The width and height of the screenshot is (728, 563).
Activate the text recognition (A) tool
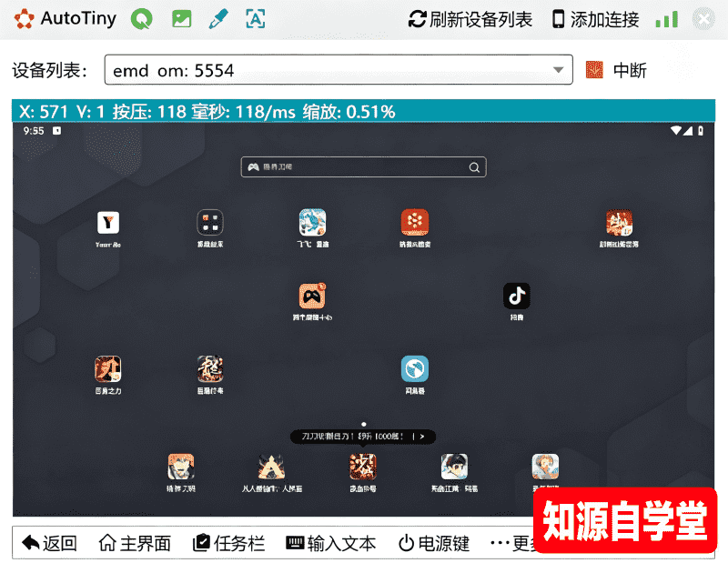click(x=256, y=19)
